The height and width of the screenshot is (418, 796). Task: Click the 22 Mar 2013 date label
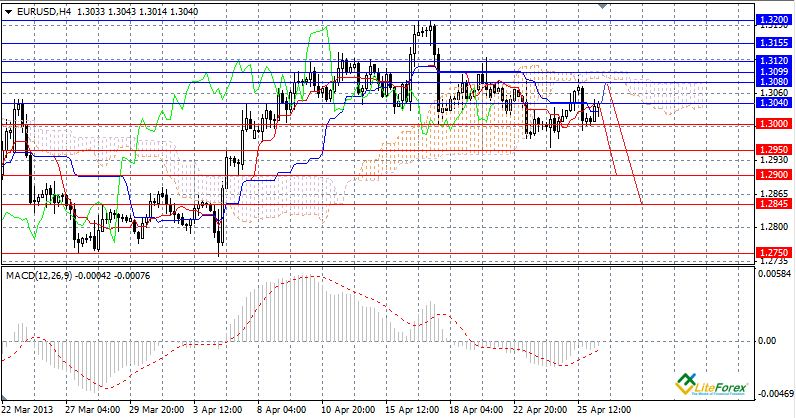pos(28,410)
